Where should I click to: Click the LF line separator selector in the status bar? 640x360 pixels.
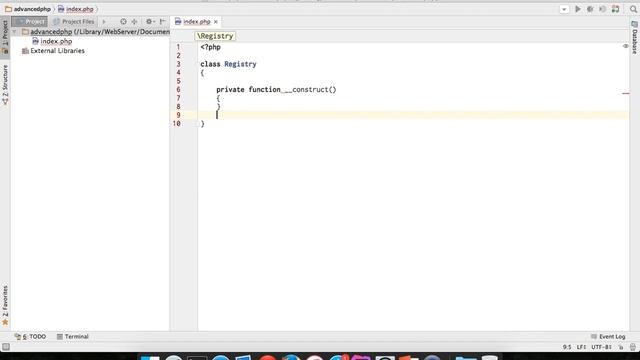coord(581,347)
